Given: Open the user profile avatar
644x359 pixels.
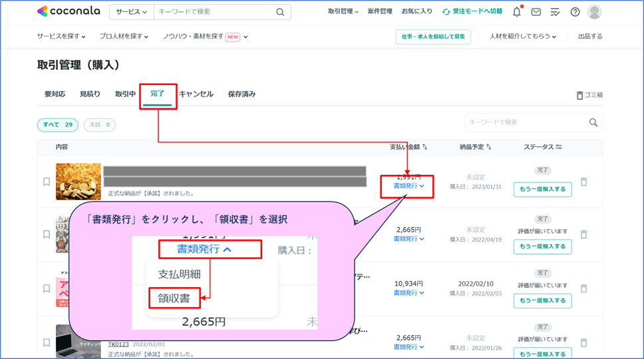Looking at the screenshot, I should pyautogui.click(x=594, y=12).
